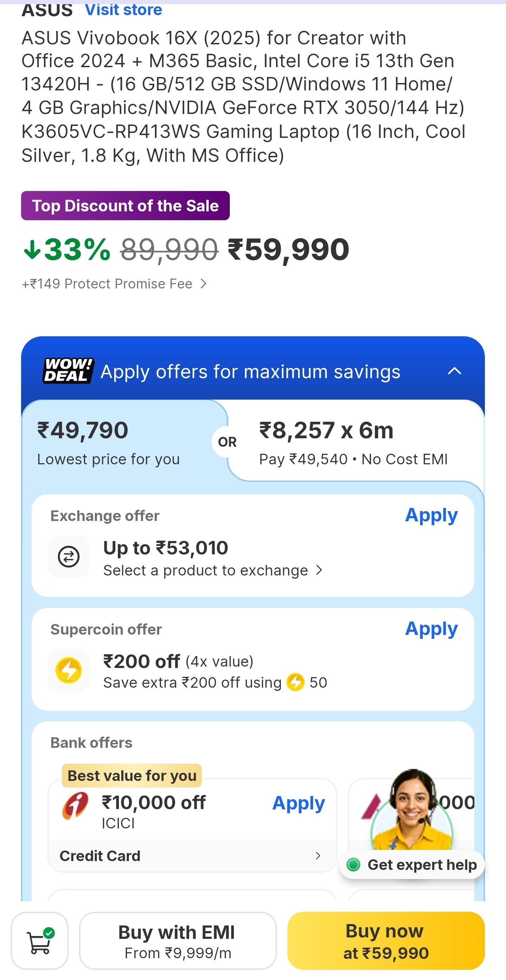Select a product to exchange
This screenshot has width=506, height=980.
pos(213,570)
